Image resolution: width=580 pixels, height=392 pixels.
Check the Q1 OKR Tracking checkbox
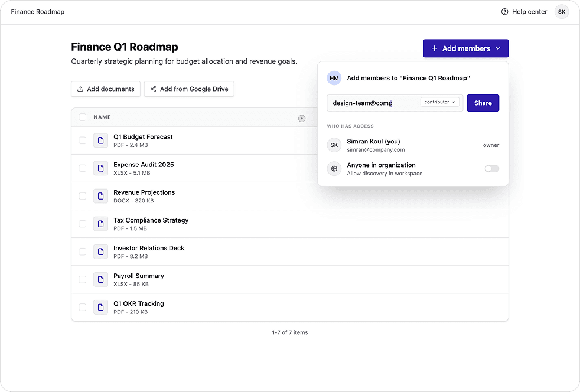coord(83,308)
